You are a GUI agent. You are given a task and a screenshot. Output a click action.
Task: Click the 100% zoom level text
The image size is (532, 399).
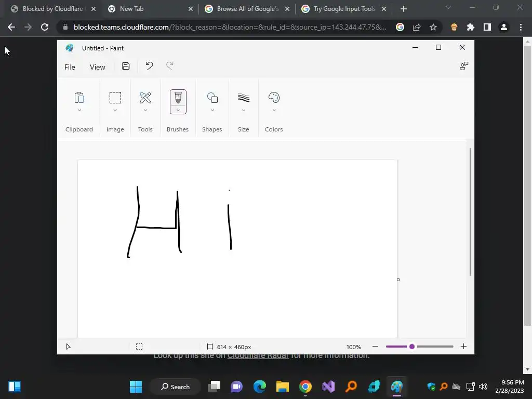(x=353, y=347)
